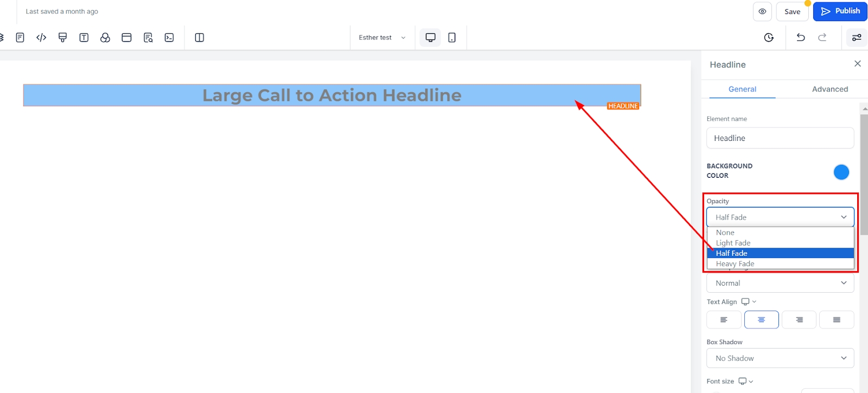The height and width of the screenshot is (393, 868).
Task: Expand the Esther test dropdown
Action: [382, 37]
